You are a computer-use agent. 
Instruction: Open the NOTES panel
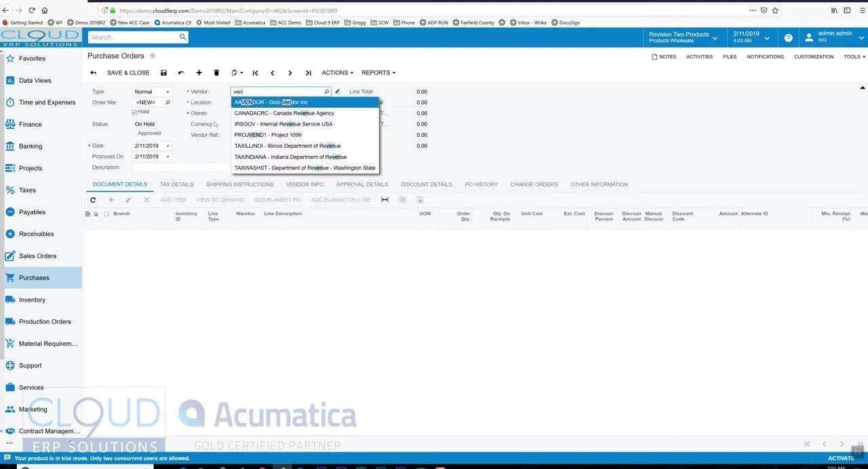[664, 57]
